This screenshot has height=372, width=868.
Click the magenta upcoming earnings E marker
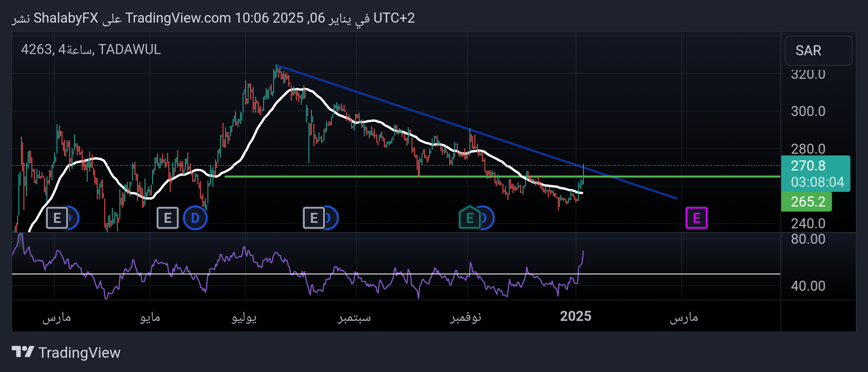tap(696, 218)
